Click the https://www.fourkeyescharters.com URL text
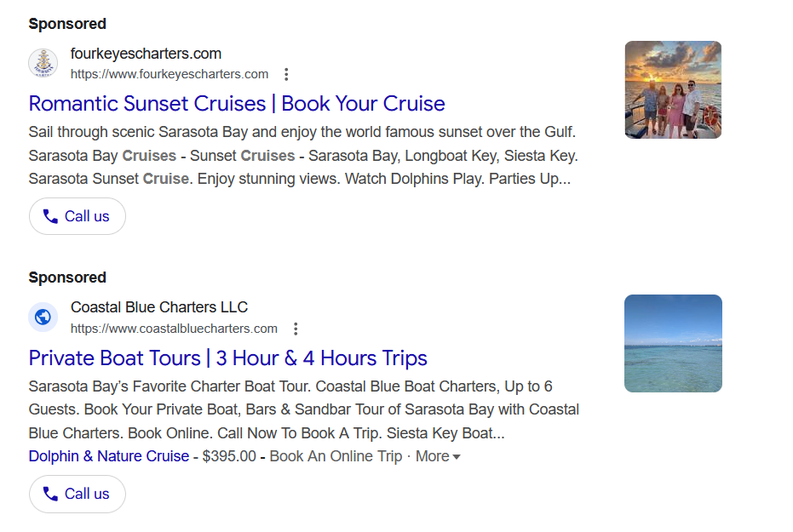 tap(170, 74)
